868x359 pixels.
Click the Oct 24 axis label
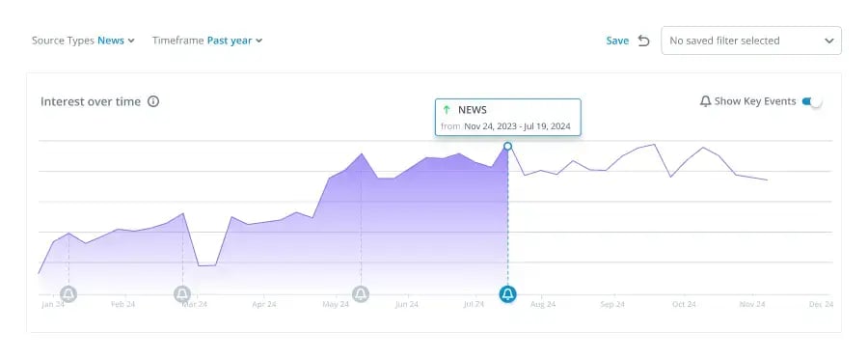[684, 304]
